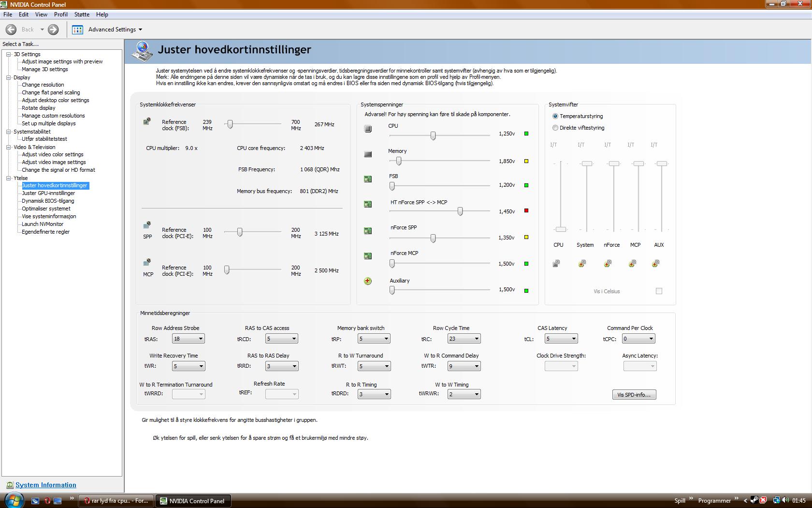Image resolution: width=812 pixels, height=508 pixels.
Task: Click the AUX fan icon
Action: click(x=655, y=263)
